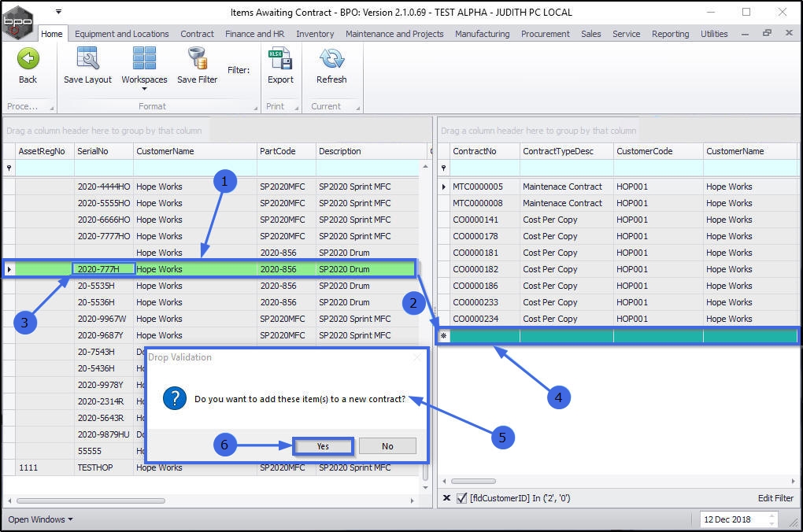This screenshot has height=532, width=803.
Task: Click the left grid's horizontal scrollbar
Action: (91, 501)
